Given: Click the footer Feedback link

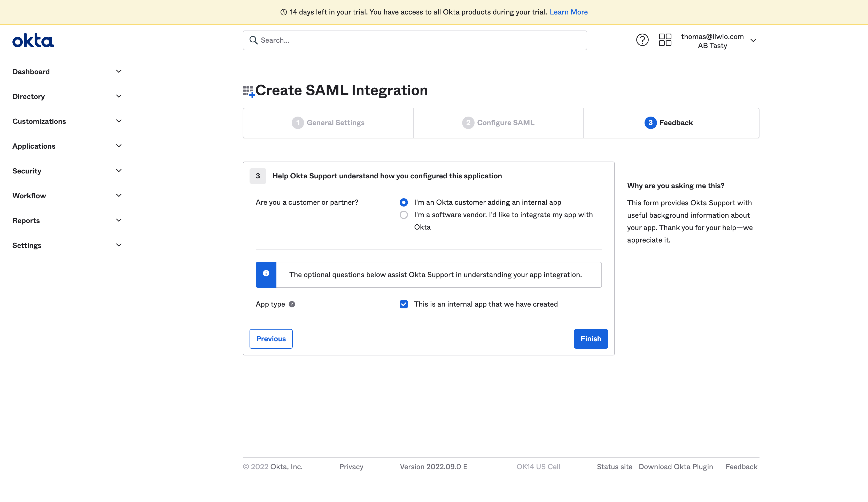Looking at the screenshot, I should (741, 467).
